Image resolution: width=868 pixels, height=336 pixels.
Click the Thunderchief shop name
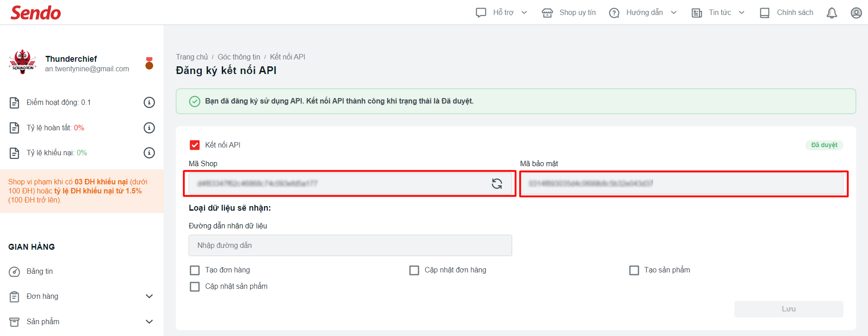71,59
